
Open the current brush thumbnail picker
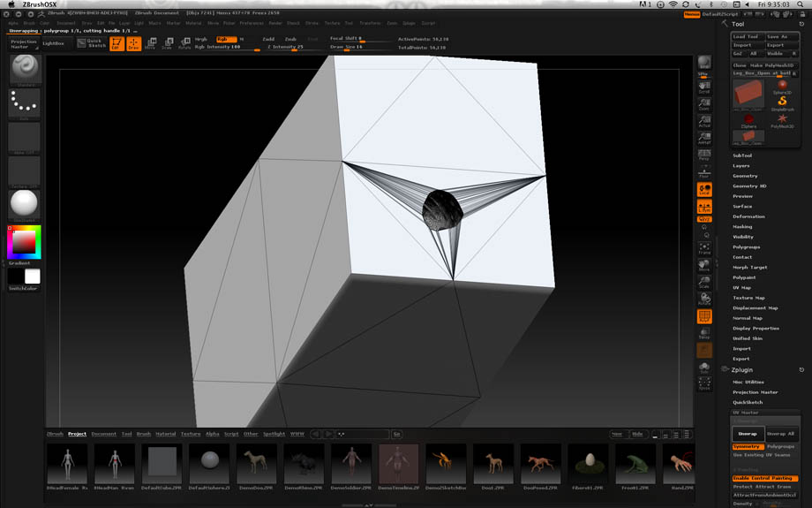point(25,70)
